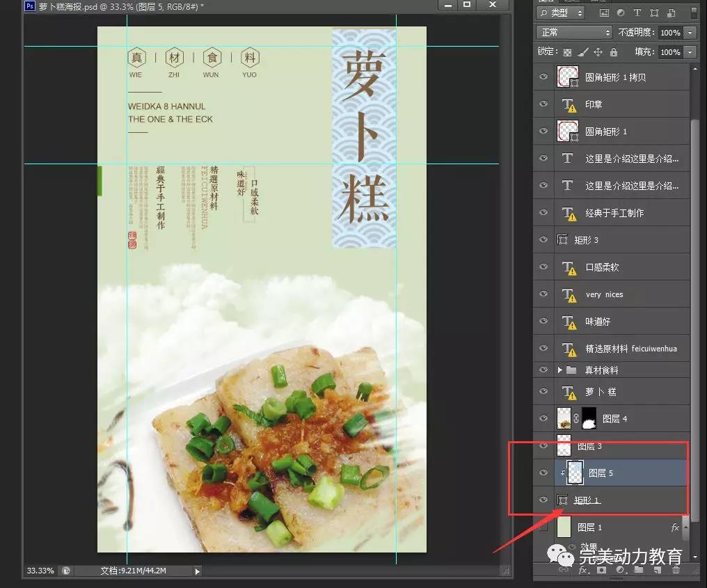Open the 正常 blend mode dropdown
Image resolution: width=707 pixels, height=588 pixels.
(x=574, y=33)
